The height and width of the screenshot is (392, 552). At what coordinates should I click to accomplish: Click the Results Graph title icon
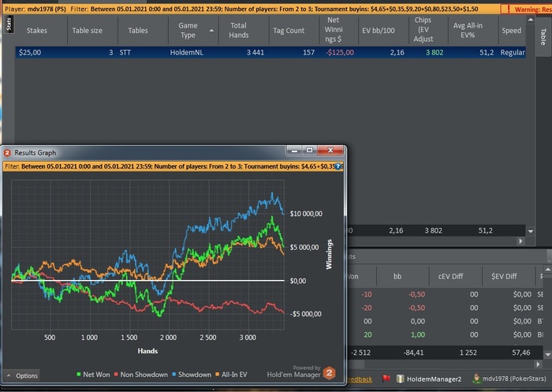coord(7,153)
